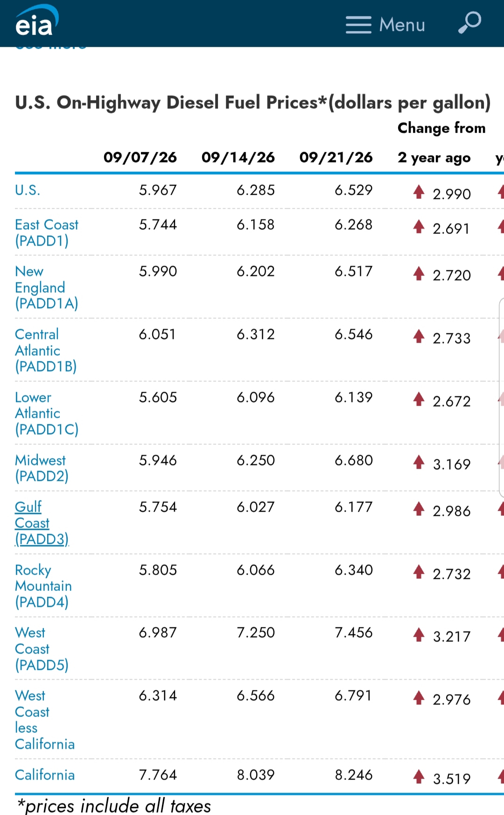Click red up arrow beside 2.986
The image size is (504, 815).
(419, 508)
